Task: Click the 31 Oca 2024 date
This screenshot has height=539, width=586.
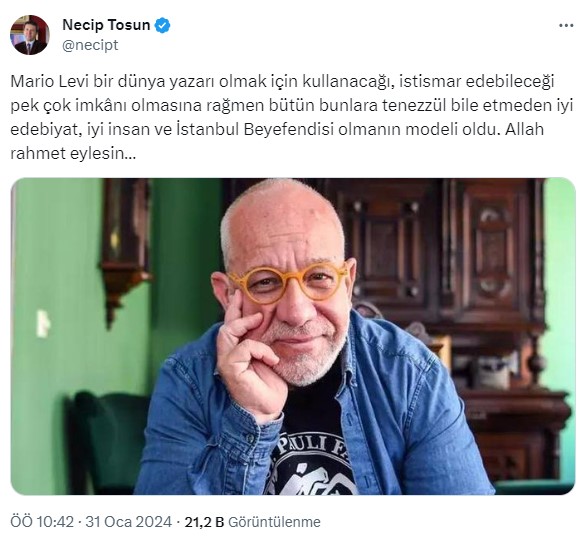Action: click(129, 522)
